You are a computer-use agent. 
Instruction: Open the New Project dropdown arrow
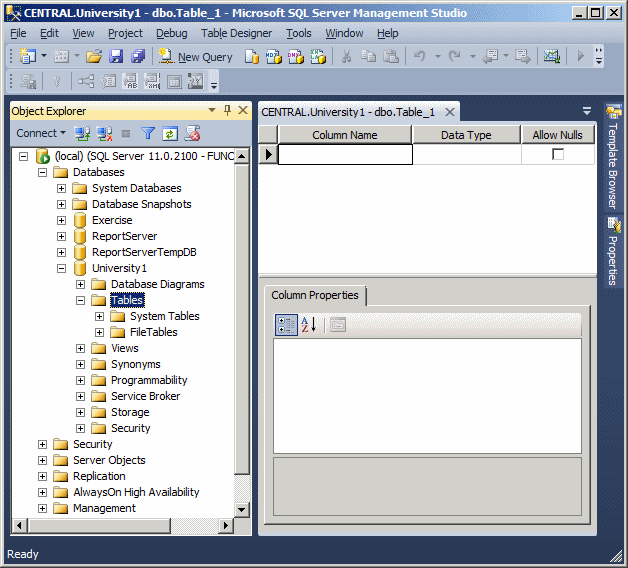coord(44,56)
